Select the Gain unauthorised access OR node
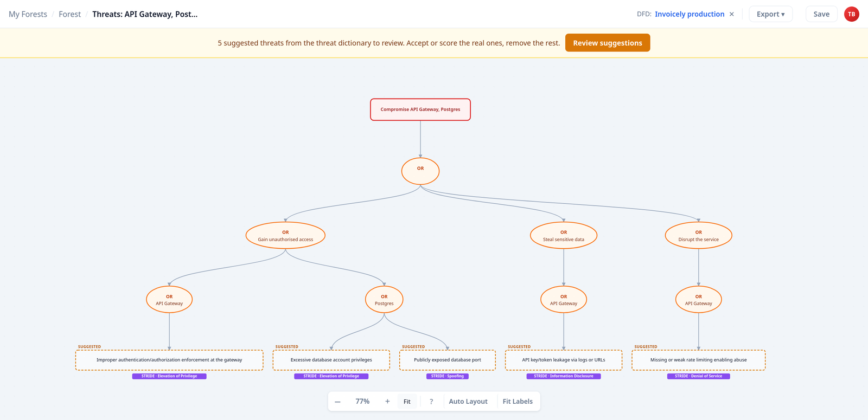This screenshot has width=868, height=420. pos(285,236)
